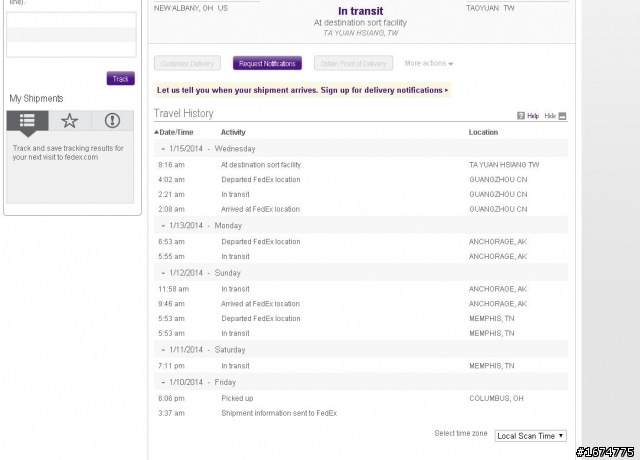Sort by the Date/Time column arrow
The height and width of the screenshot is (460, 640).
tap(156, 132)
